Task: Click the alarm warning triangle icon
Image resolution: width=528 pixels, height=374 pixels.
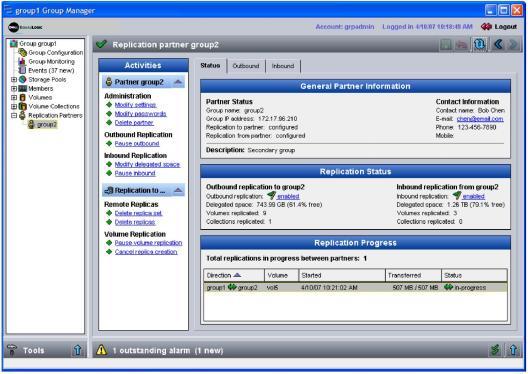Action: click(101, 350)
